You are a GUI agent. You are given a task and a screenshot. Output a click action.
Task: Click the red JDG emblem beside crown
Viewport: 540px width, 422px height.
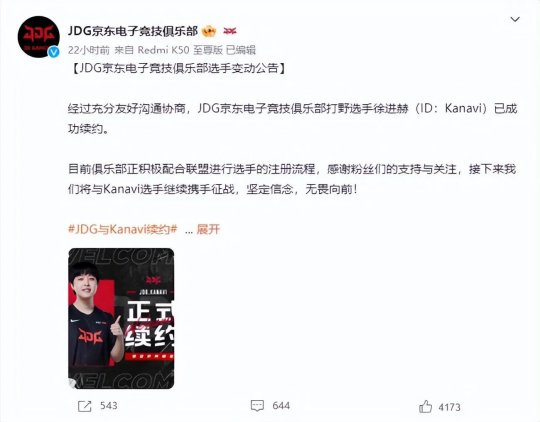[x=230, y=31]
